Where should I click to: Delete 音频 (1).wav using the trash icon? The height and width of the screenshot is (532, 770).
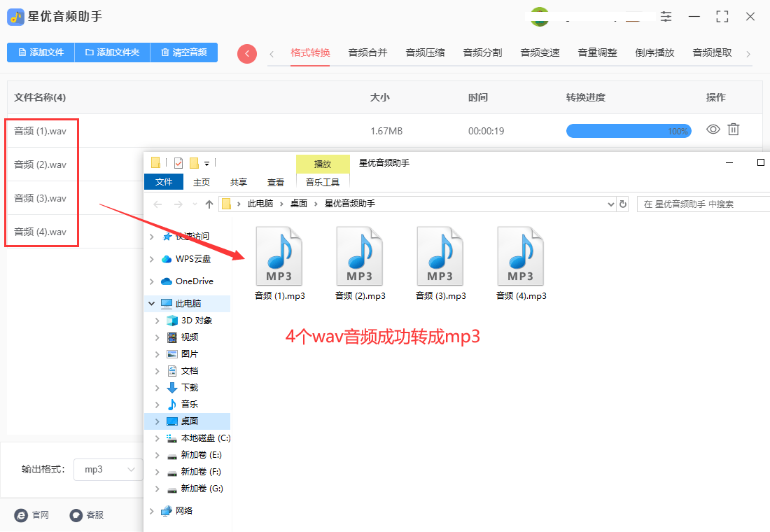733,129
